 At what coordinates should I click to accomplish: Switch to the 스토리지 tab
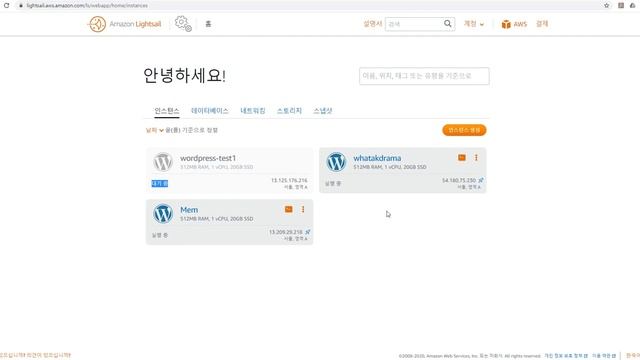(x=289, y=111)
